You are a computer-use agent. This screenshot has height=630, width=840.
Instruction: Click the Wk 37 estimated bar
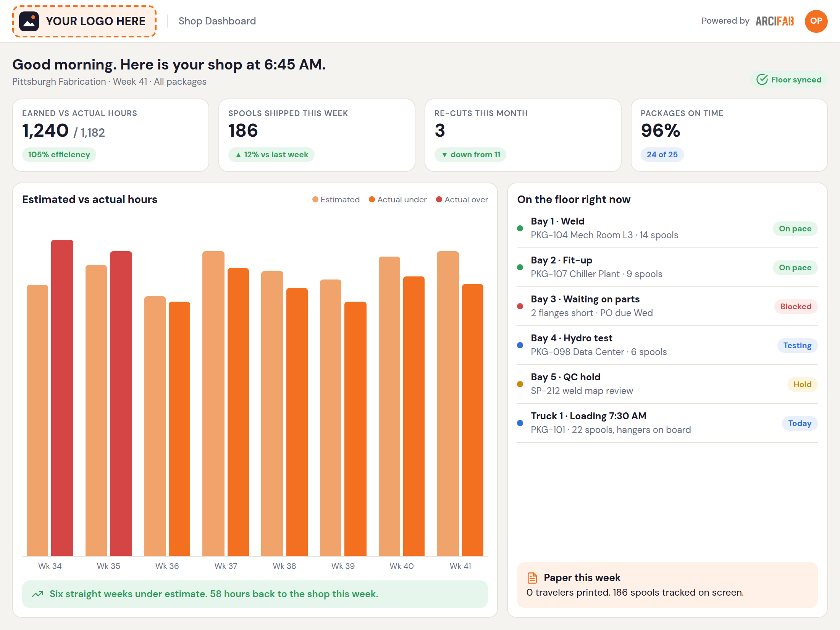(213, 403)
